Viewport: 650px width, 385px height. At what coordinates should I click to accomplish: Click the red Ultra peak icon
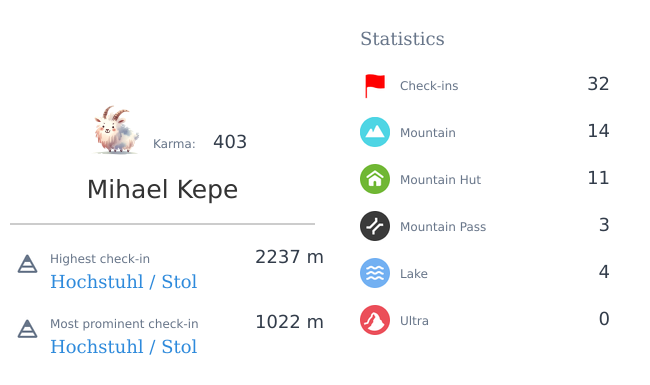point(375,320)
